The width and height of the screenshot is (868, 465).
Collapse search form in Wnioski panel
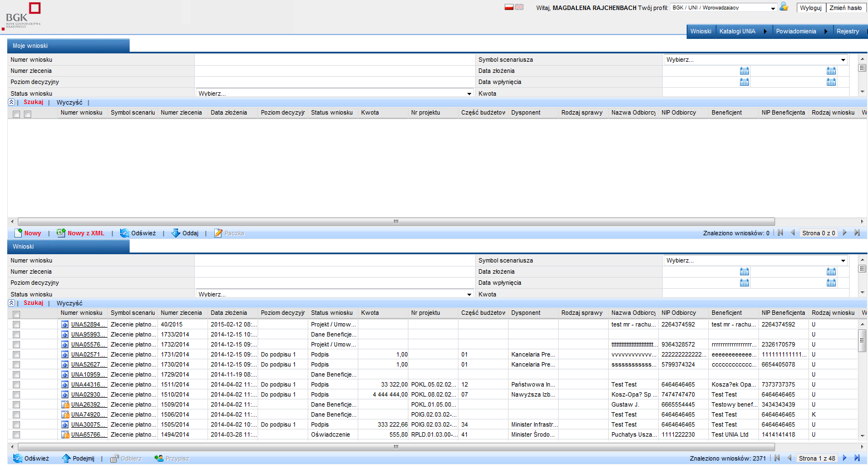(11, 303)
